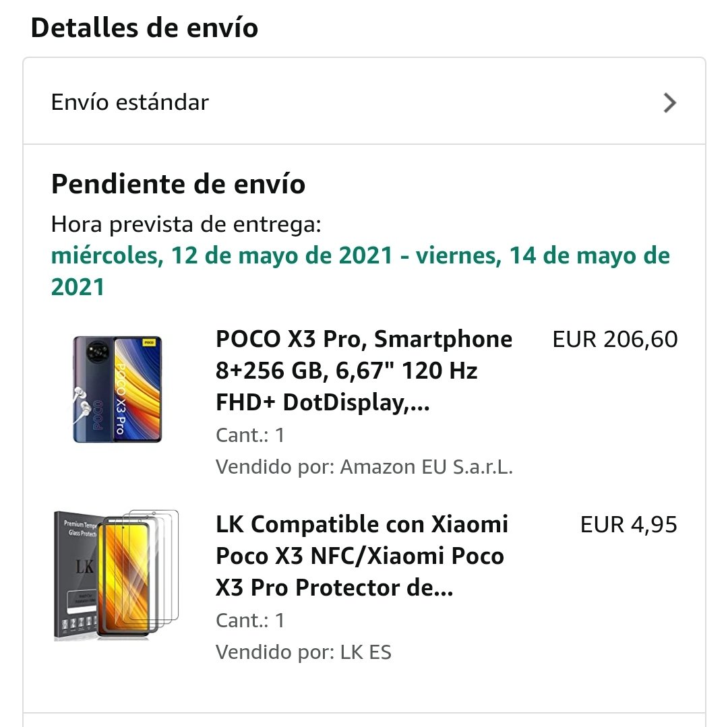Expand the Envío estándar chevron arrow
This screenshot has height=727, width=728.
coord(669,103)
